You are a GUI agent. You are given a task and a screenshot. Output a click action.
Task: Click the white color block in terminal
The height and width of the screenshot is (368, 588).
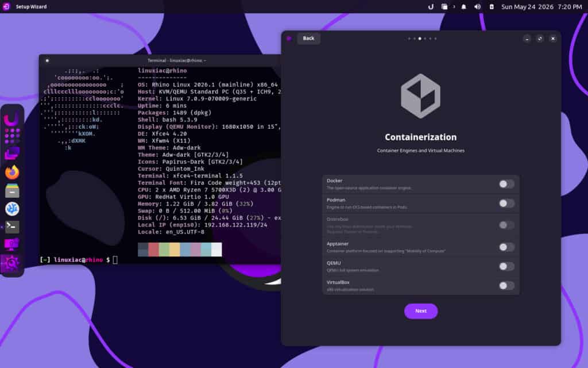click(216, 250)
